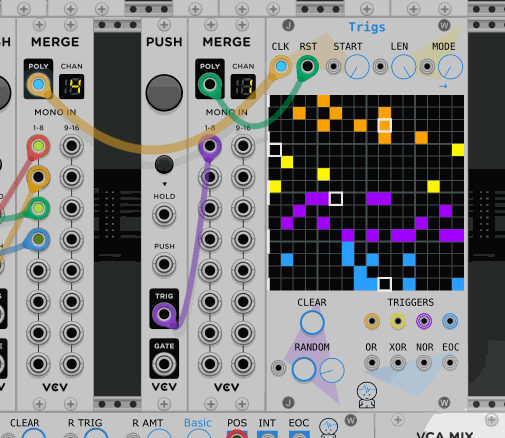Click the HOLD input jack on PUSH

[164, 214]
